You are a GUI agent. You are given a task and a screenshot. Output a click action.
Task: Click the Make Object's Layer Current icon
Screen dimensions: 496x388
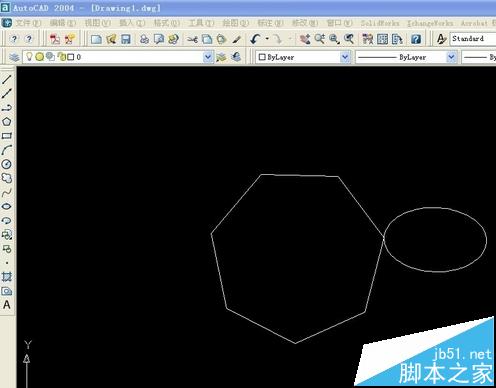[x=221, y=57]
